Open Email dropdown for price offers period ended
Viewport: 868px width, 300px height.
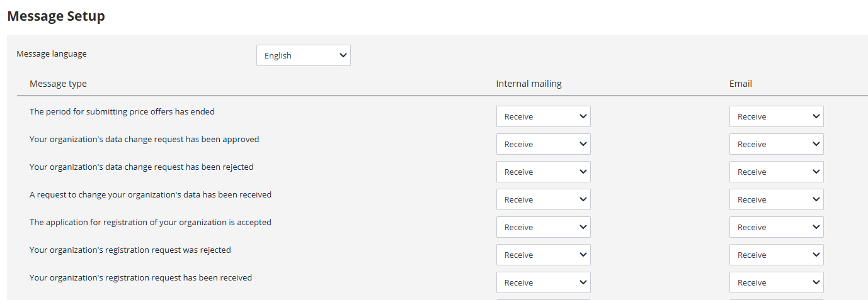click(x=777, y=116)
